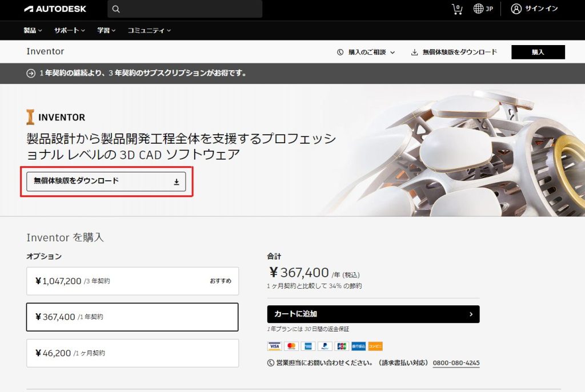Click the オプション label
The width and height of the screenshot is (585, 392).
coord(44,256)
